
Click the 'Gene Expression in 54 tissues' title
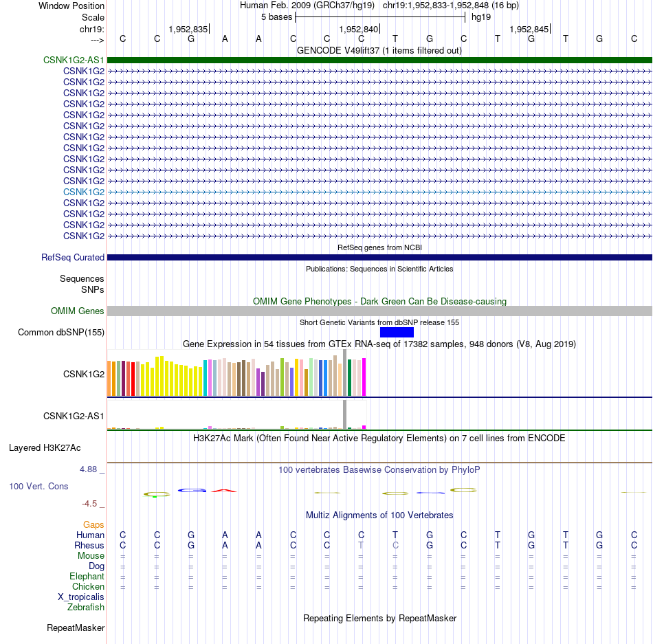click(x=379, y=344)
